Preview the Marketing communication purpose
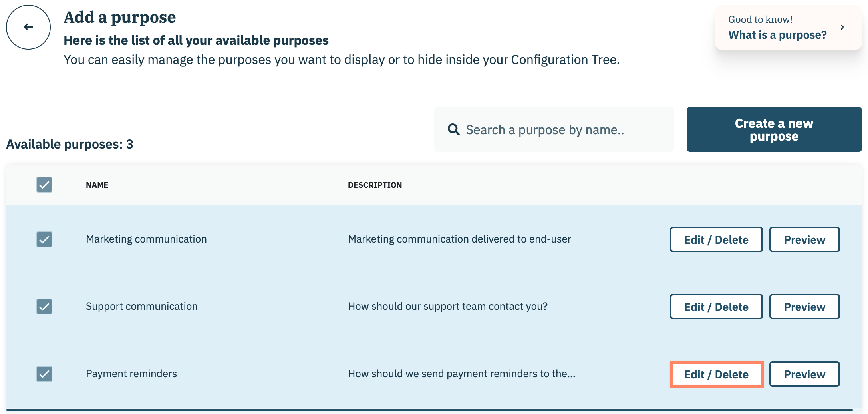The width and height of the screenshot is (868, 414). click(804, 240)
